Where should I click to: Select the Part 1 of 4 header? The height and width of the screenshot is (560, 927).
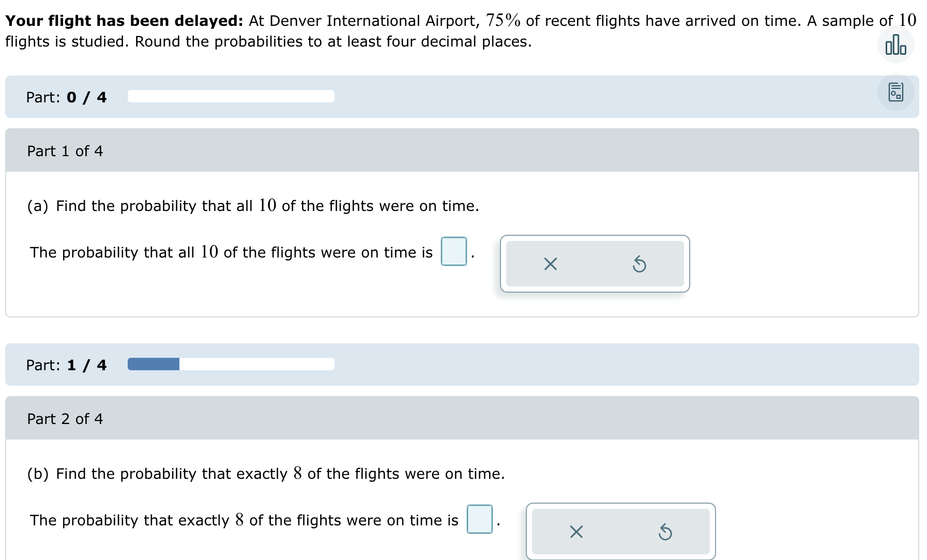pos(65,151)
